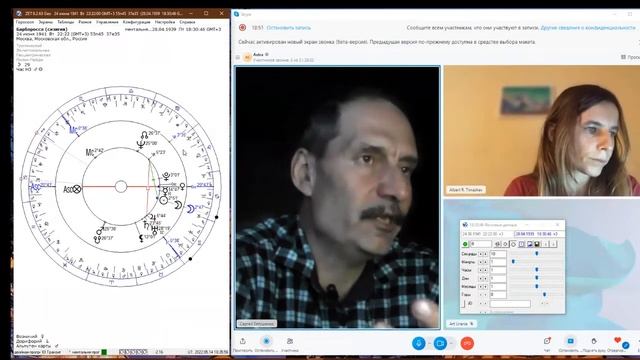This screenshot has height=360, width=640.
Task: Click the 'Albert R. Timashev' name label
Action: coord(466,190)
